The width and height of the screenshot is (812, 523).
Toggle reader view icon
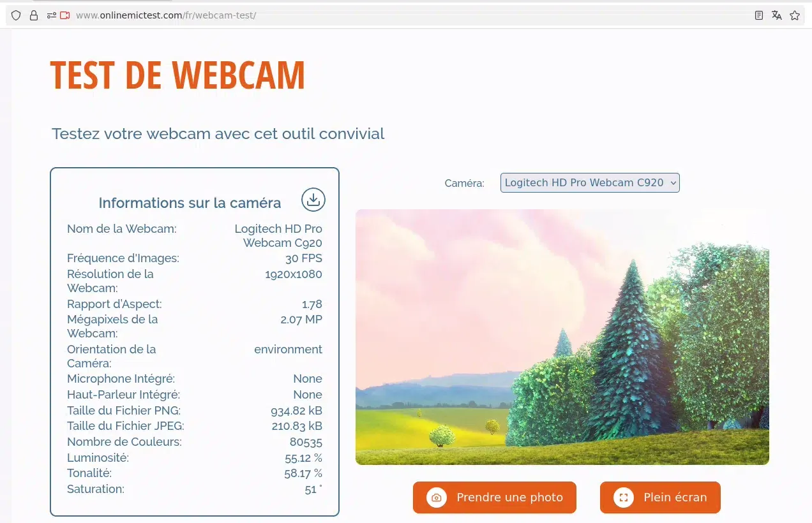click(x=759, y=15)
